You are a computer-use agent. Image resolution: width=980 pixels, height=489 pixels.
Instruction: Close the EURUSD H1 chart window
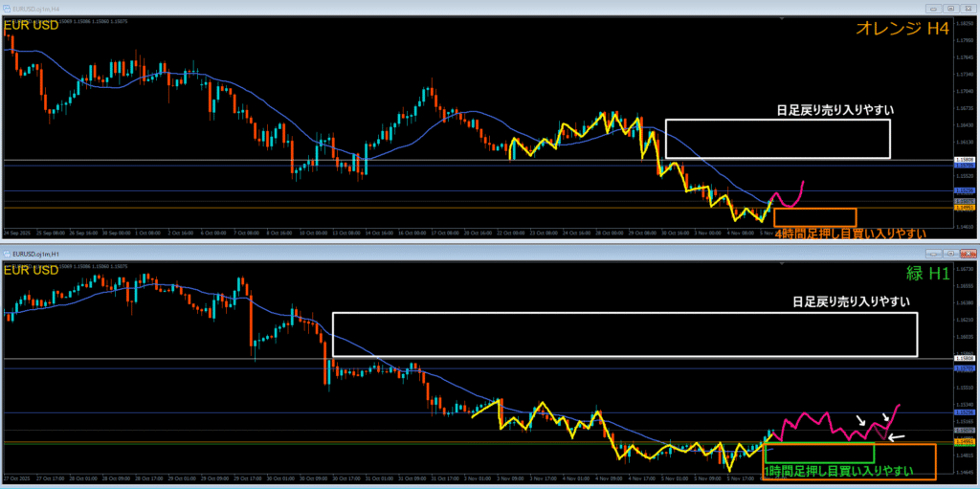click(x=967, y=254)
